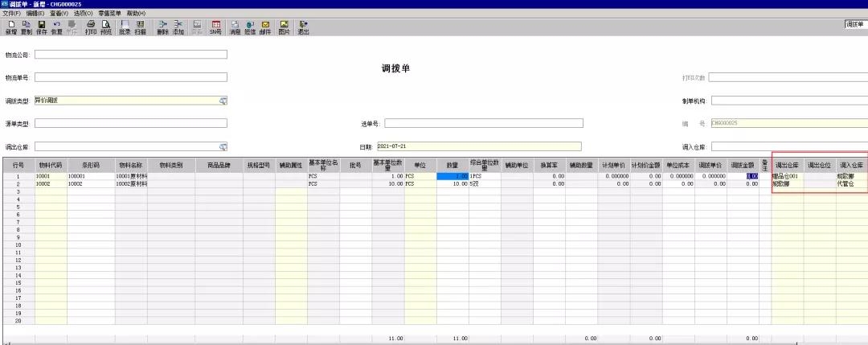Open lookup for 调出仓库 header field
The image size is (868, 345).
pyautogui.click(x=223, y=147)
